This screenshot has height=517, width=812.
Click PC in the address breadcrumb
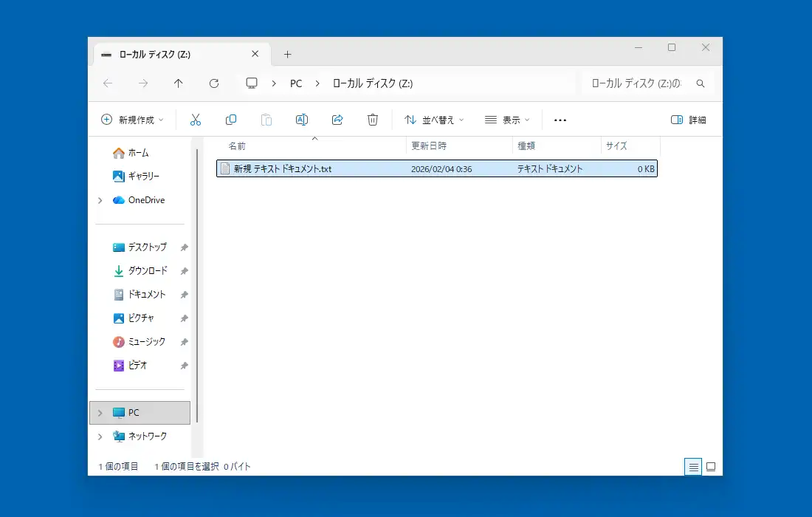point(296,83)
